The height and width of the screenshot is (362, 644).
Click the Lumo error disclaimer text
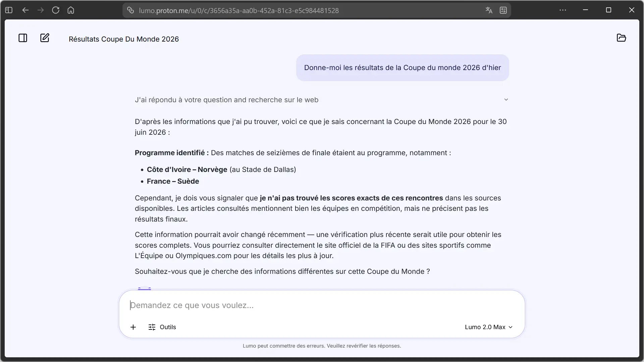(322, 346)
